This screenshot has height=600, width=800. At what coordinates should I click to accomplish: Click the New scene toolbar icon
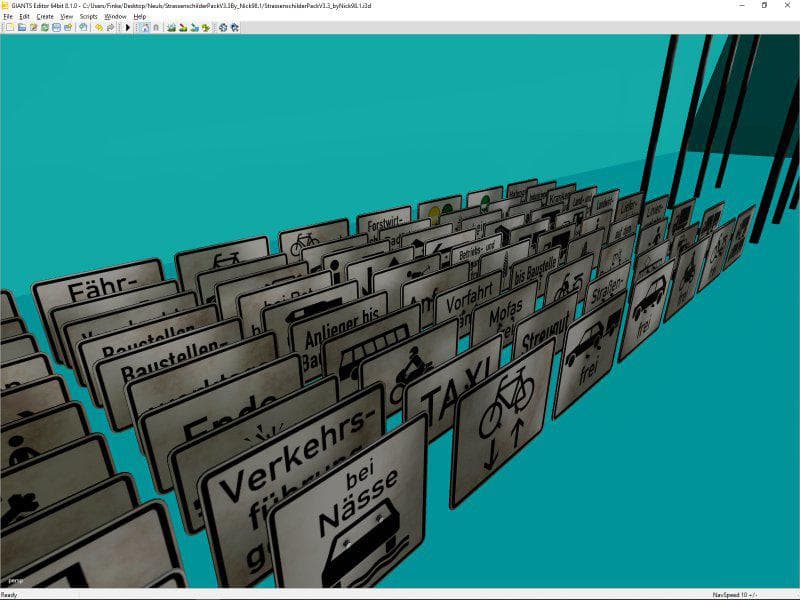(x=10, y=28)
